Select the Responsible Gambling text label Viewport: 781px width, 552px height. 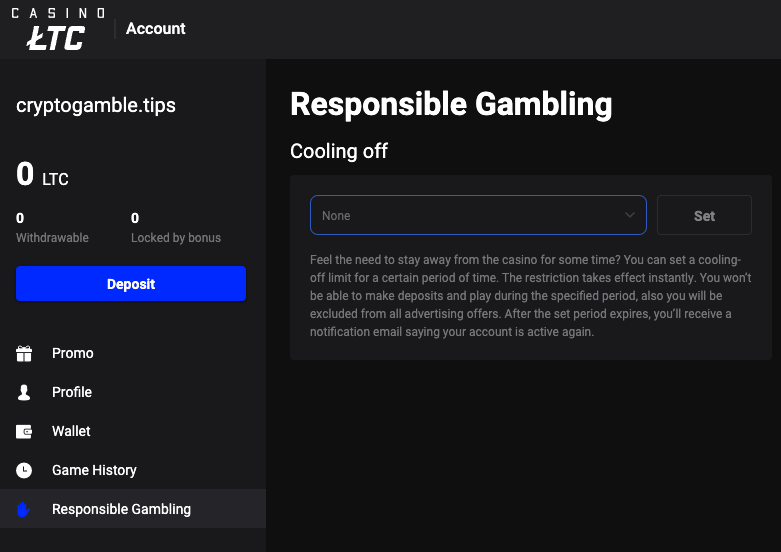[x=121, y=510]
